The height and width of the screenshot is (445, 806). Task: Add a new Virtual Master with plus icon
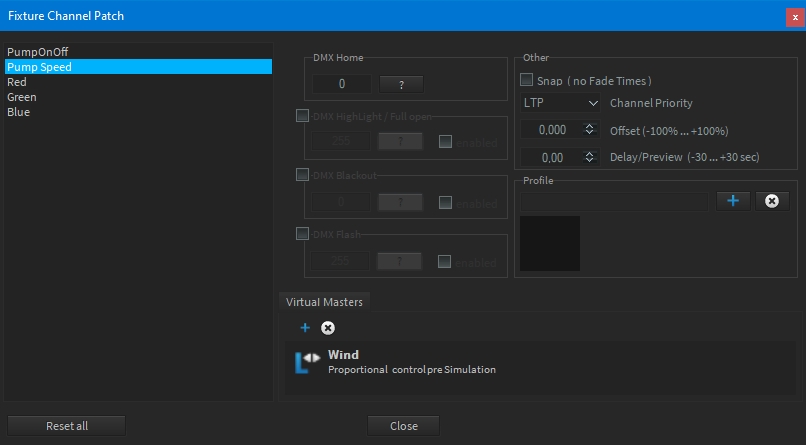pos(305,328)
